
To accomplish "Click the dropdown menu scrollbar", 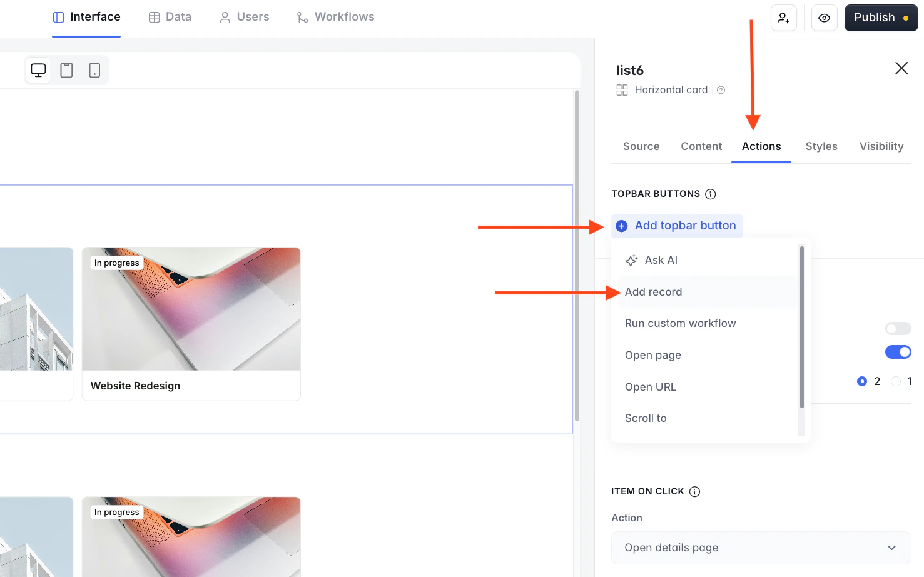I will tap(802, 328).
